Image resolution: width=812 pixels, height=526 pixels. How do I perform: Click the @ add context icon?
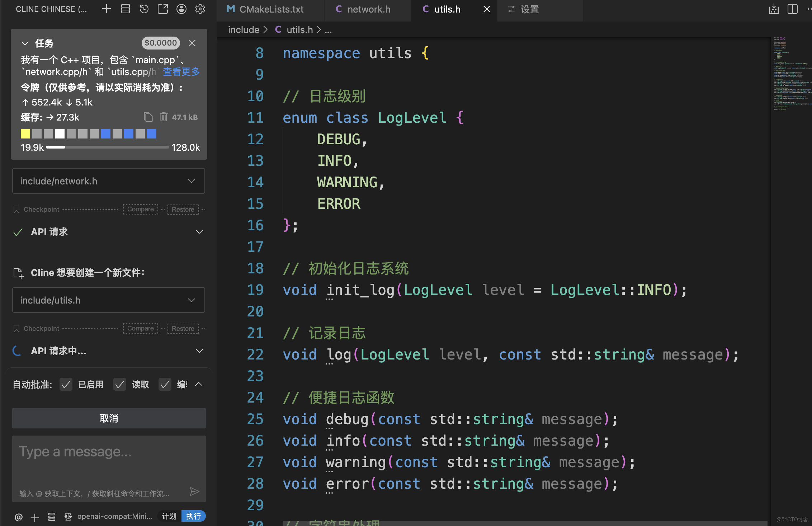pos(19,517)
